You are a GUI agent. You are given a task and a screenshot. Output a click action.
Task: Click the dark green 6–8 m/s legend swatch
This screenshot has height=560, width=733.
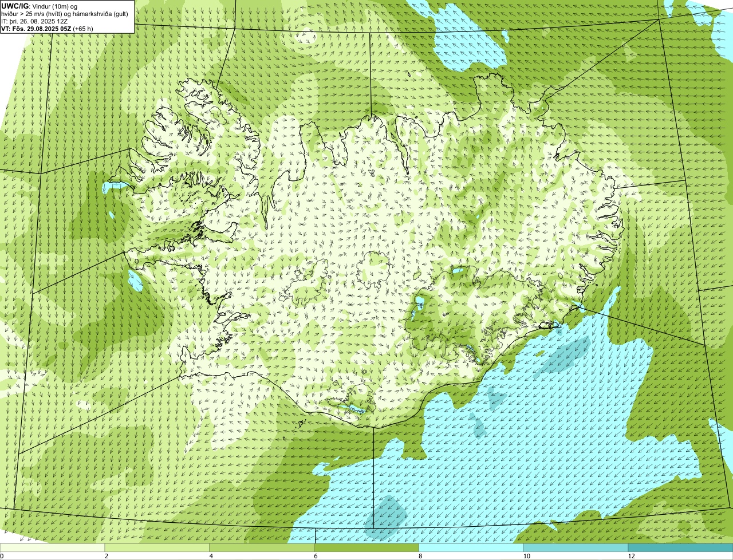367,547
